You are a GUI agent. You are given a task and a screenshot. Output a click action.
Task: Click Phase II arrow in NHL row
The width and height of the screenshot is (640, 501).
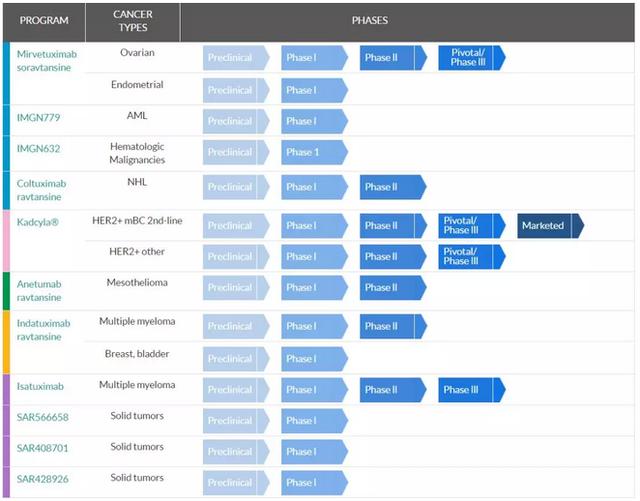tap(390, 187)
